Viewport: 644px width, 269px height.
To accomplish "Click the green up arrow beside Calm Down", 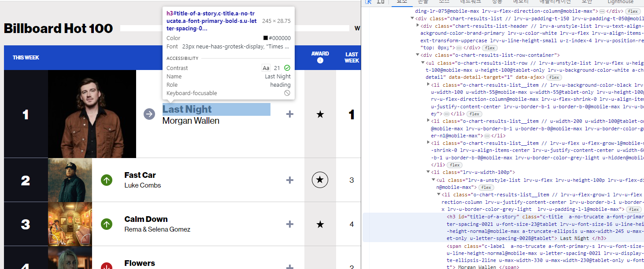I will click(x=107, y=224).
